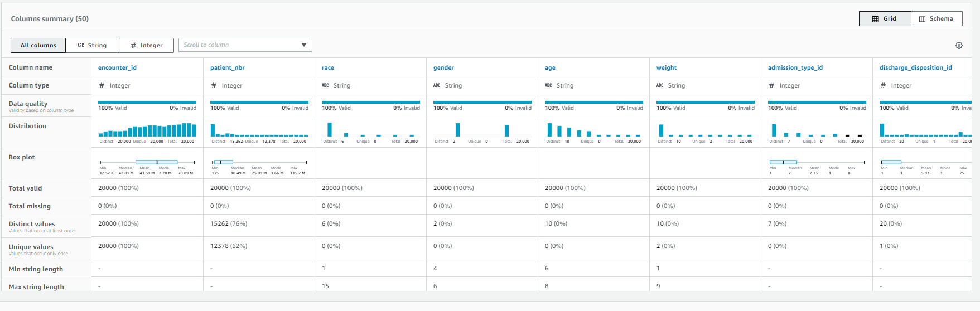Click the Unique values row label
The height and width of the screenshot is (311, 980).
pos(31,247)
